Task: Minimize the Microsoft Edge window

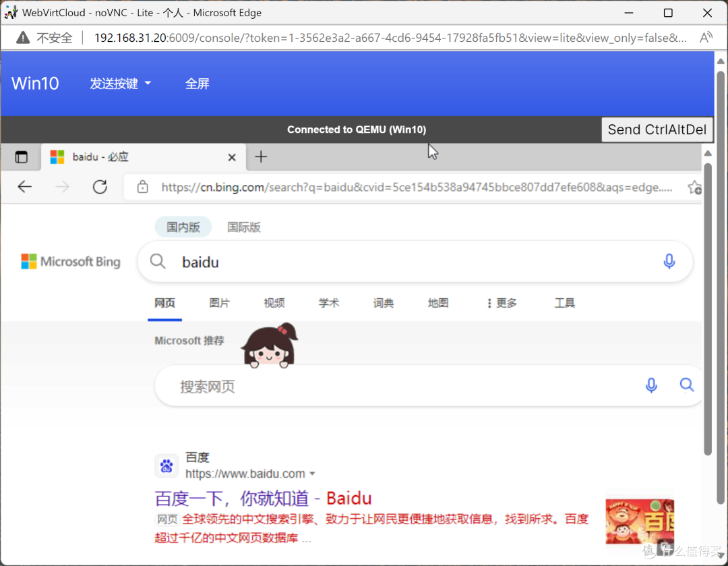Action: click(x=629, y=13)
